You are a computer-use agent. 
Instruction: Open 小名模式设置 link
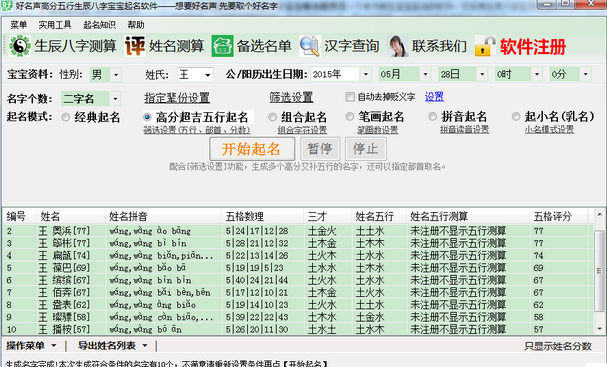549,130
